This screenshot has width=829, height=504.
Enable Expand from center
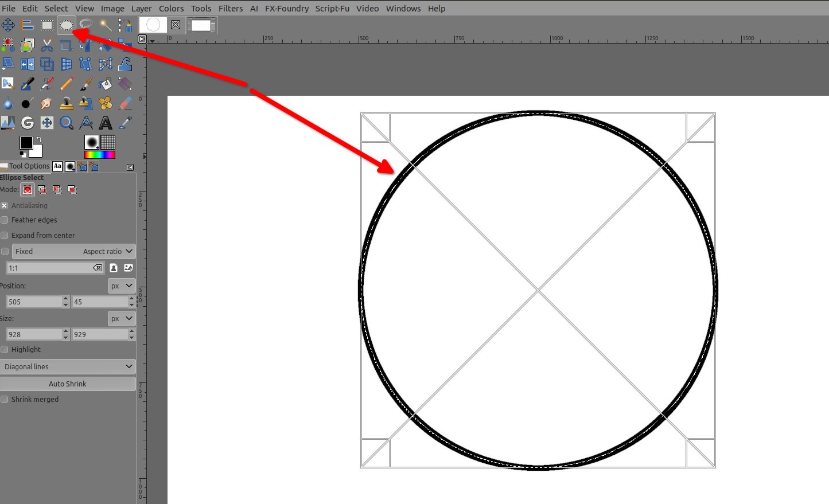(x=5, y=235)
